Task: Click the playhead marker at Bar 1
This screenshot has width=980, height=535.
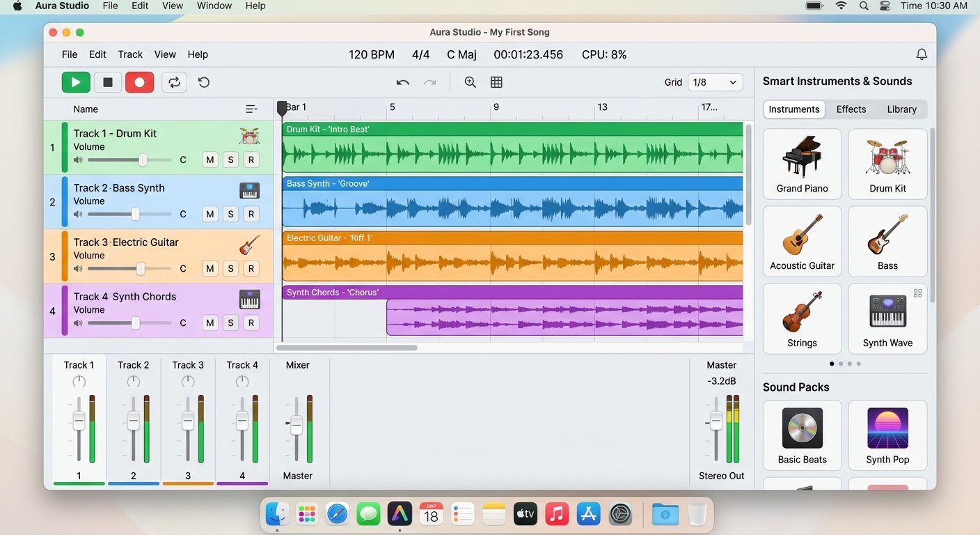Action: tap(282, 108)
